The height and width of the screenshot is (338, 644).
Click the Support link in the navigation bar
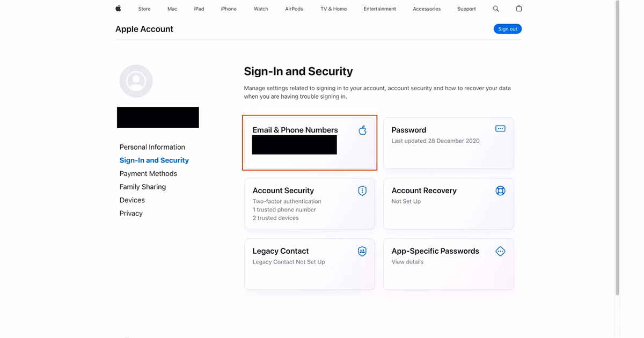coord(466,9)
